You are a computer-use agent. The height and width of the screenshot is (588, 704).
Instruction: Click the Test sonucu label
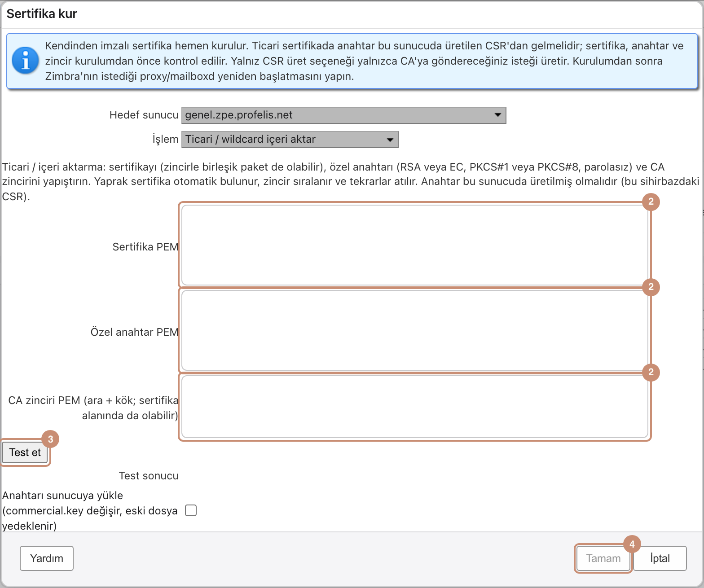point(149,476)
